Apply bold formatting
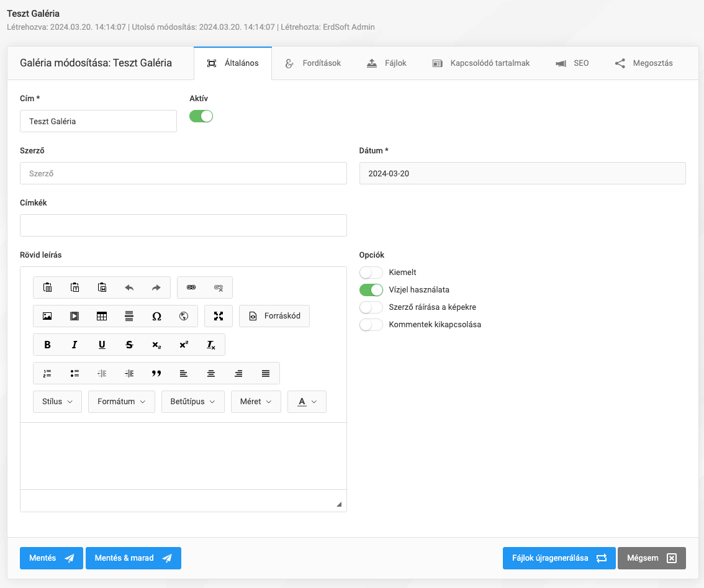The image size is (704, 588). point(47,345)
